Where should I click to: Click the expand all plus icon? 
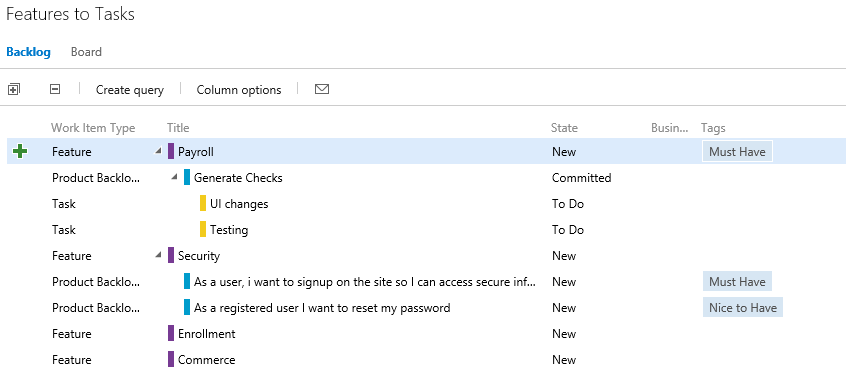14,89
